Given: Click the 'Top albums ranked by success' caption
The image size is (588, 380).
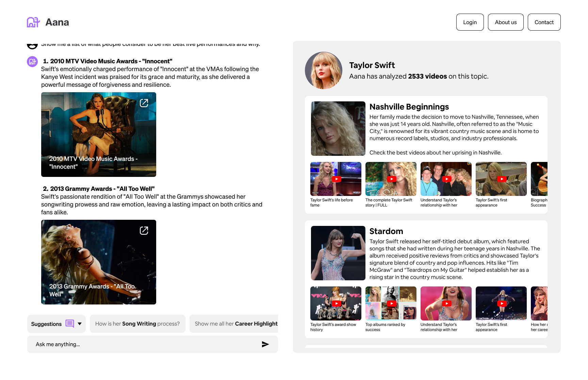Looking at the screenshot, I should pyautogui.click(x=385, y=327).
